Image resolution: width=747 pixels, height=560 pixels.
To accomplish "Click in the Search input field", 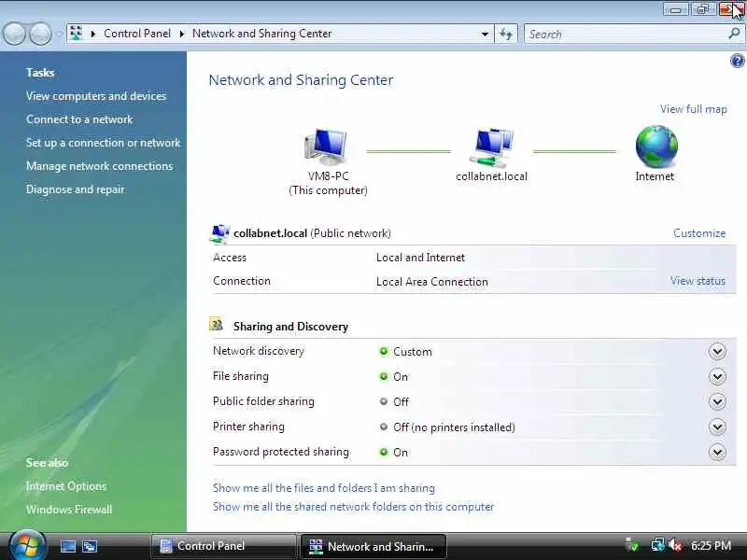I will pyautogui.click(x=625, y=34).
